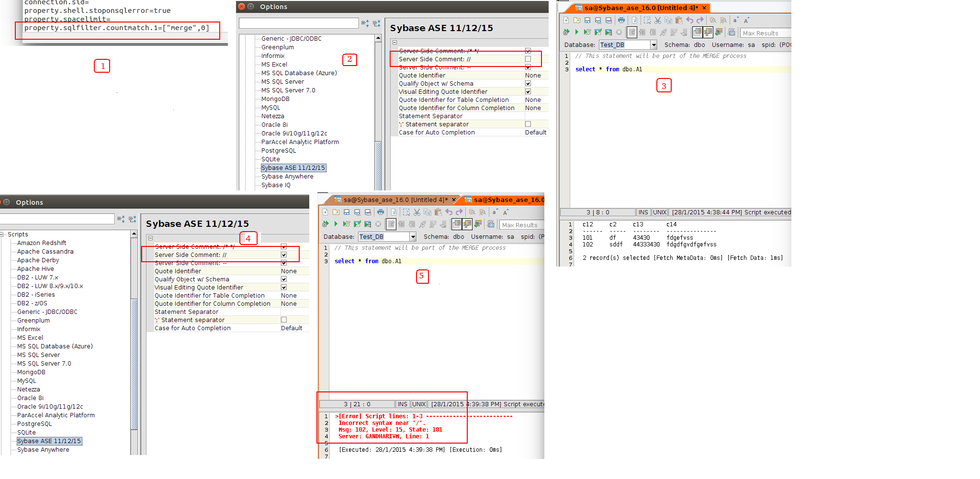Image resolution: width=980 pixels, height=479 pixels.
Task: Click Collapse All icon in upper Options dialog
Action: tap(377, 23)
